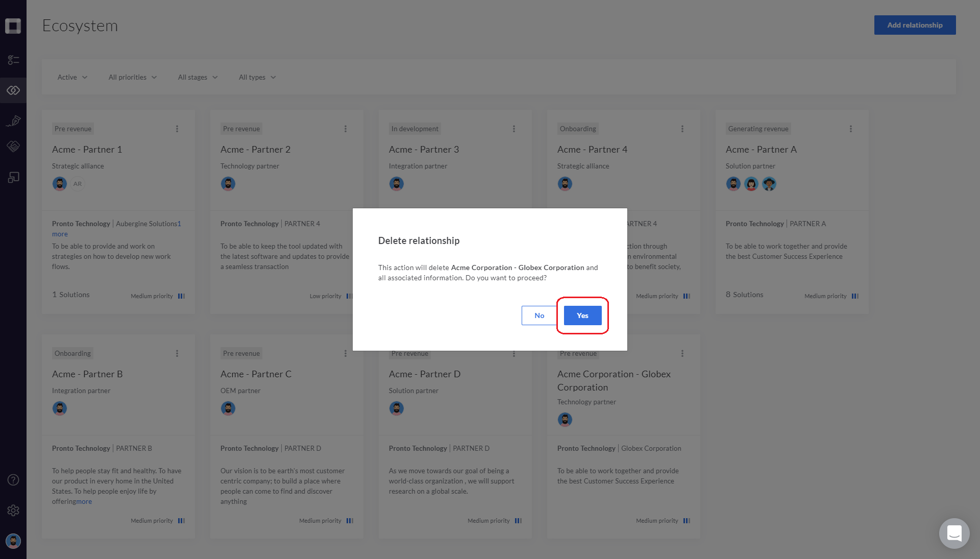980x559 pixels.
Task: Click the owner avatar on Acme - Partner 1
Action: coord(60,184)
